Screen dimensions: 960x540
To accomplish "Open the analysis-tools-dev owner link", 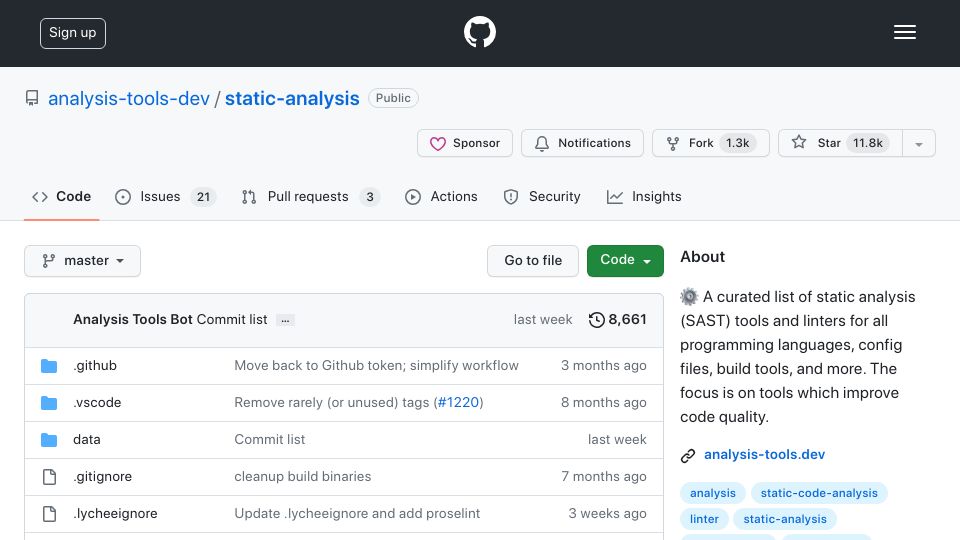I will tap(129, 98).
